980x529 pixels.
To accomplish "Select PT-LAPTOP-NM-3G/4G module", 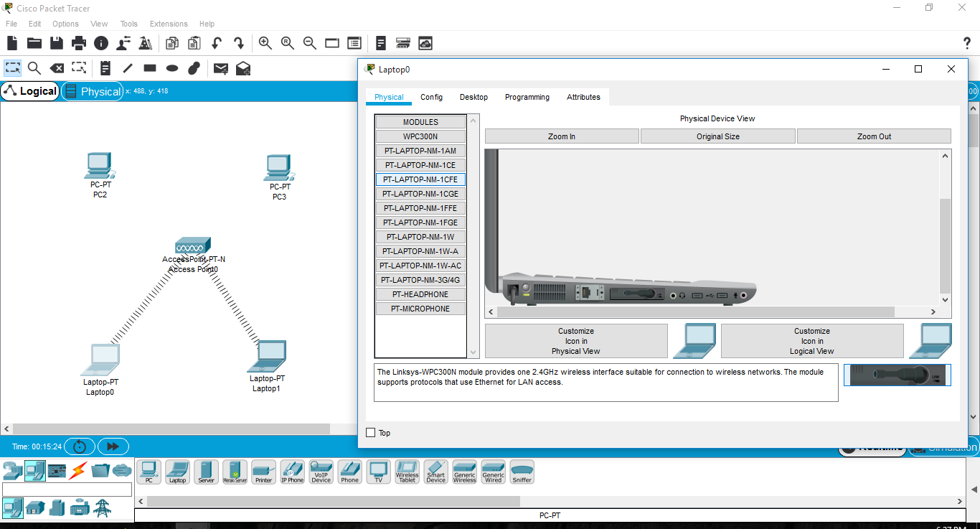I will (x=420, y=280).
